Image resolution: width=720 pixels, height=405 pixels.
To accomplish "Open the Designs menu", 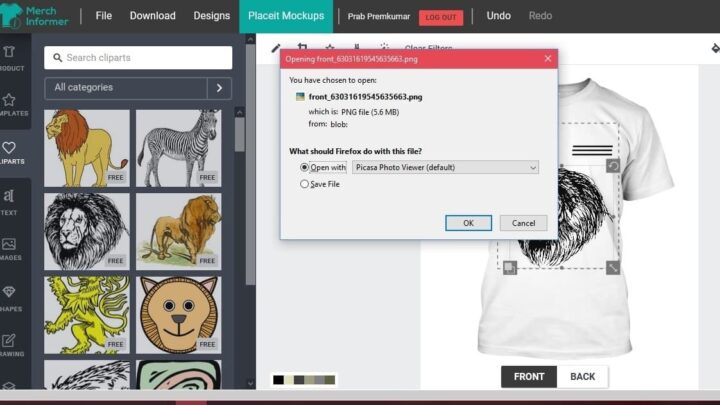I will pyautogui.click(x=212, y=16).
